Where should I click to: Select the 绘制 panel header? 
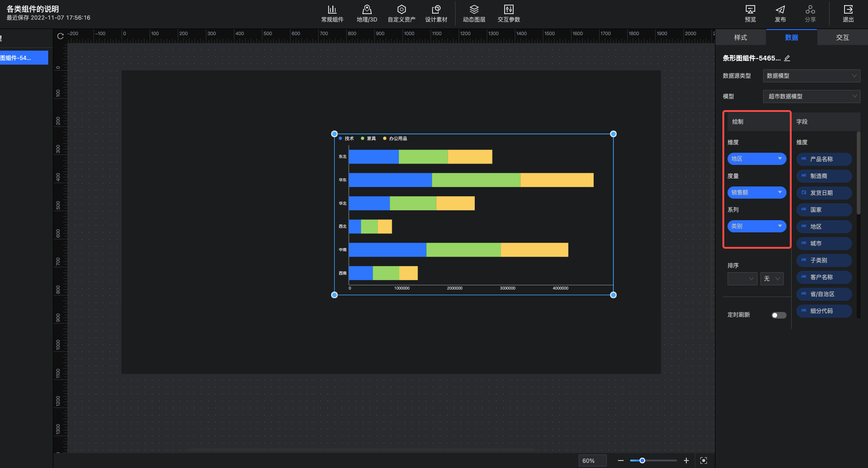(757, 122)
